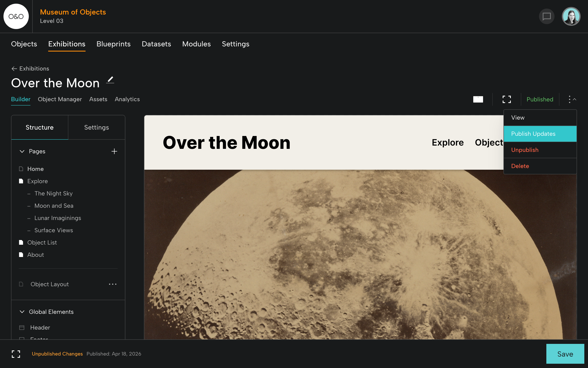Toggle the three-dot more options menu
Viewport: 588px width, 368px height.
pos(572,99)
